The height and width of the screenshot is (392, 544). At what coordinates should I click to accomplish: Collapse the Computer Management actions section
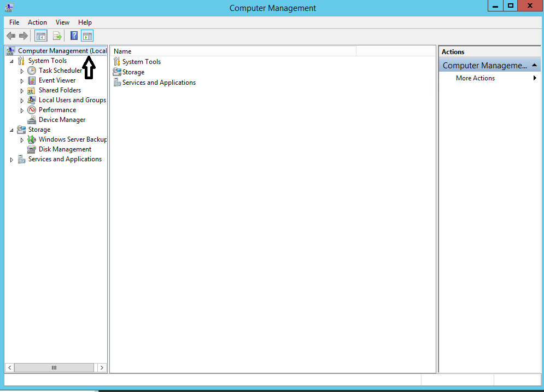click(534, 65)
